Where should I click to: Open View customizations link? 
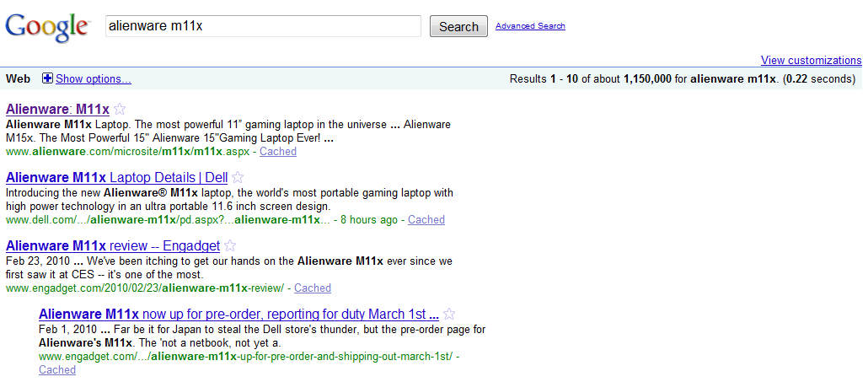pyautogui.click(x=811, y=61)
